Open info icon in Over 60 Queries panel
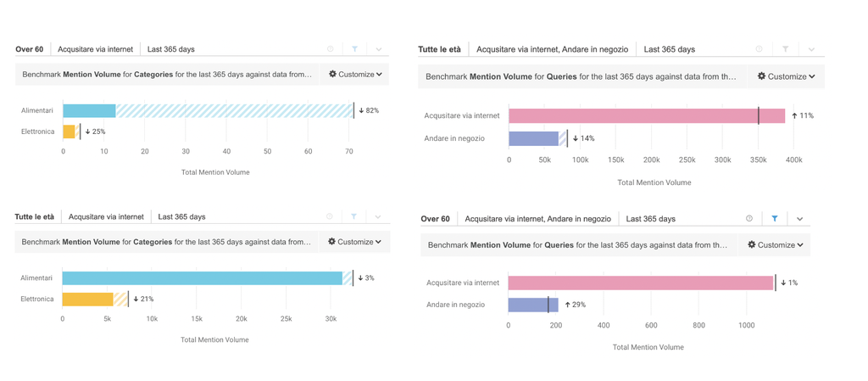Image resolution: width=868 pixels, height=381 pixels. click(749, 219)
